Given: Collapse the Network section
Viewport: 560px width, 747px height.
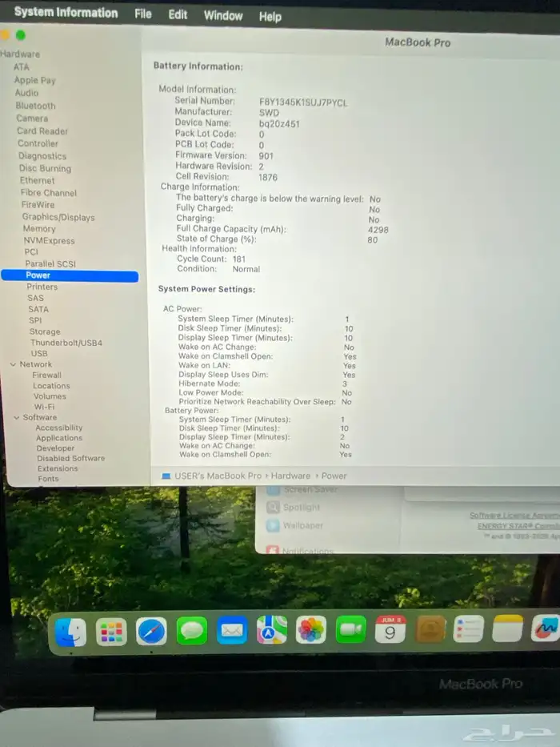Looking at the screenshot, I should point(13,364).
